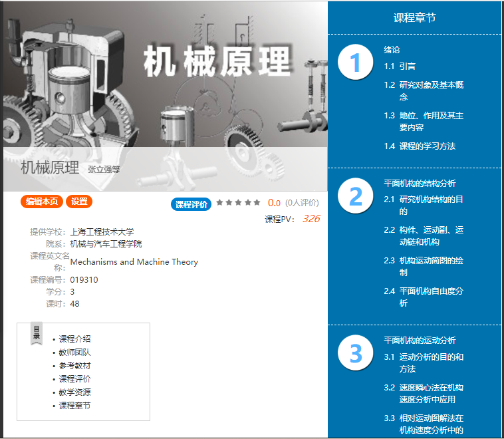Click the star rating icons
Viewport: 504px width, 439px height.
tap(238, 202)
